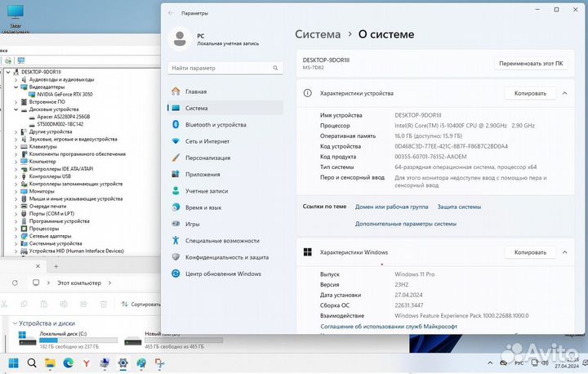The height and width of the screenshot is (374, 588).
Task: Select Система in Settings sidebar
Action: pos(225,108)
